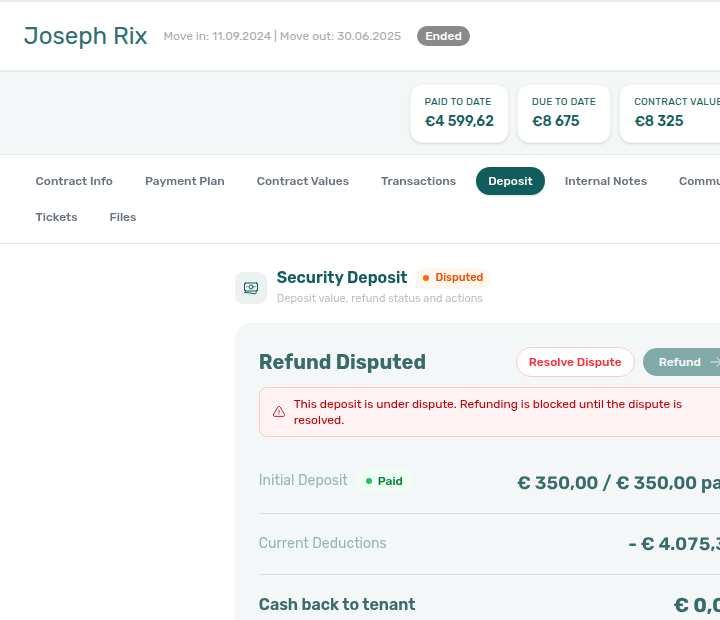The image size is (720, 620).
Task: Open the Internal Notes tab
Action: coord(606,181)
